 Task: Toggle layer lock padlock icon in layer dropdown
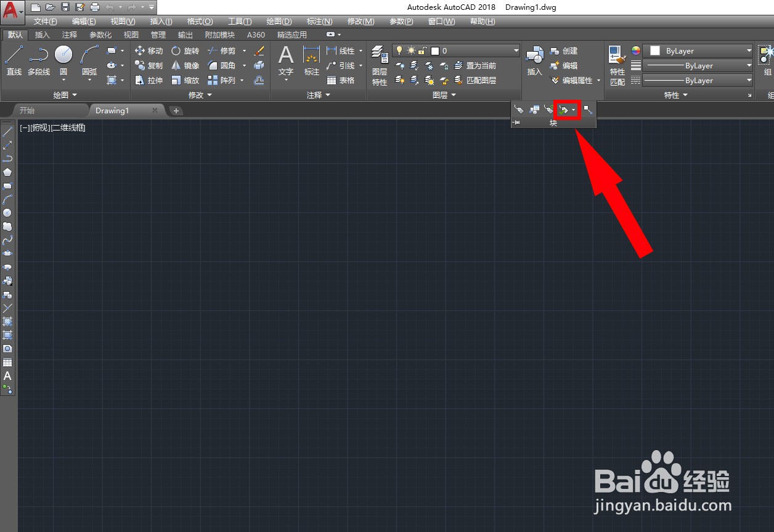pos(423,51)
